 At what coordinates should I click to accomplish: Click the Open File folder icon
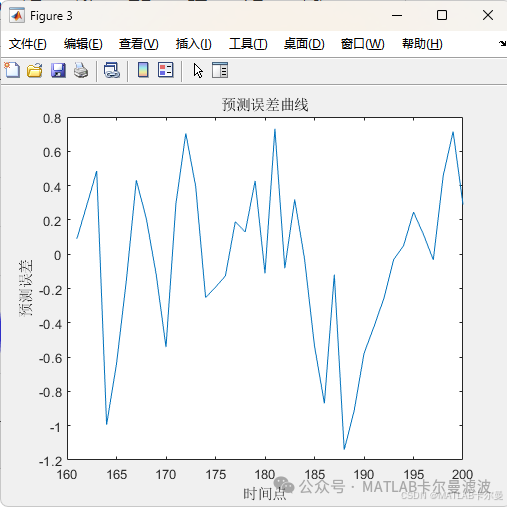point(35,70)
